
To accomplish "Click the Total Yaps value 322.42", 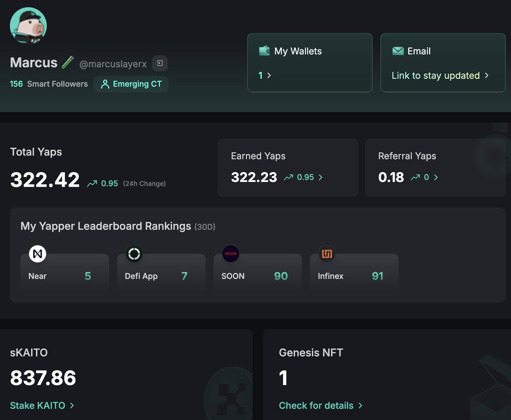I will tap(45, 180).
